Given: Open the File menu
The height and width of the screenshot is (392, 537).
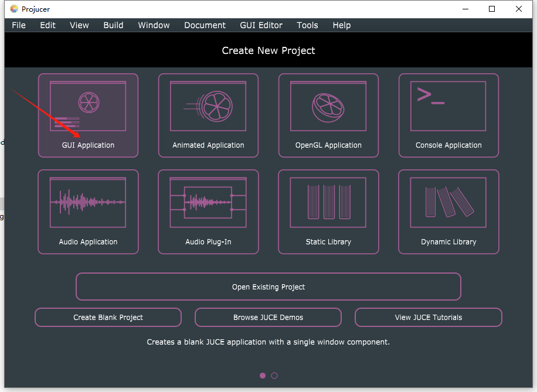Looking at the screenshot, I should click(x=19, y=25).
